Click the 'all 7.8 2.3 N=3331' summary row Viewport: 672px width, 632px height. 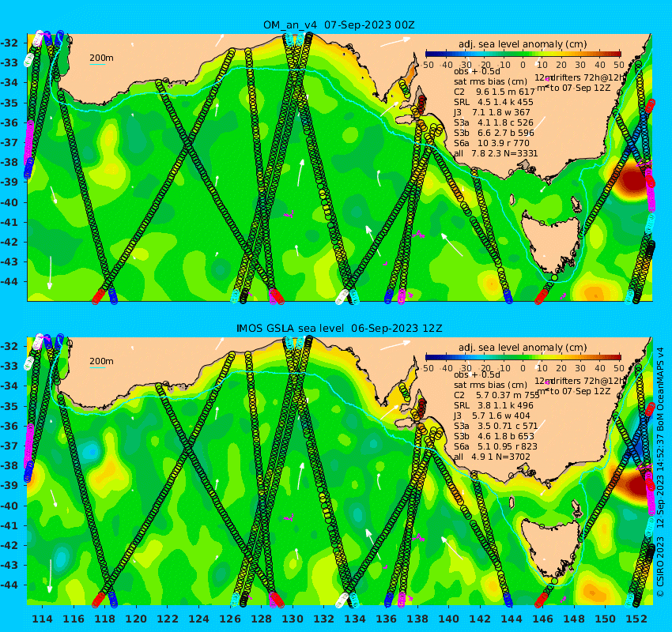(496, 153)
